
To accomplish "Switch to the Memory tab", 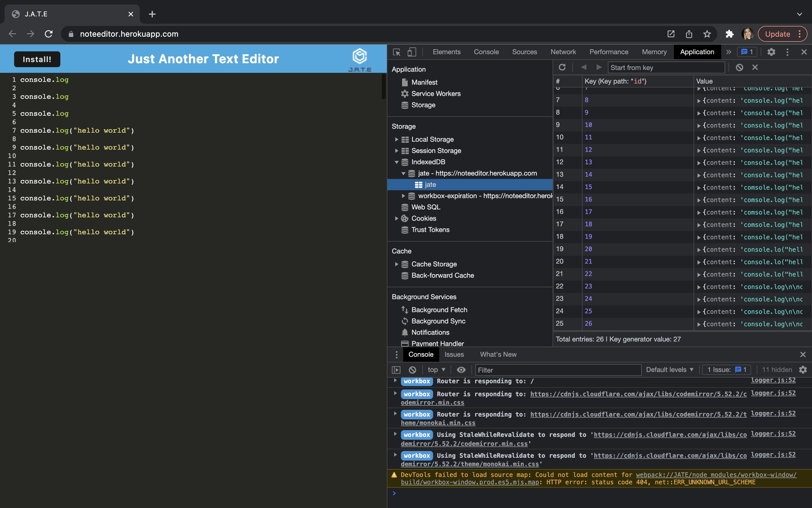I will [x=654, y=52].
